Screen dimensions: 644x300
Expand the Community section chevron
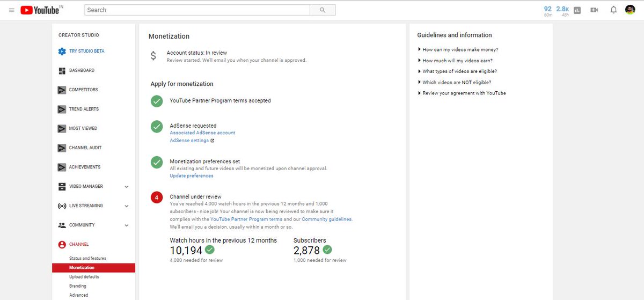pos(127,225)
